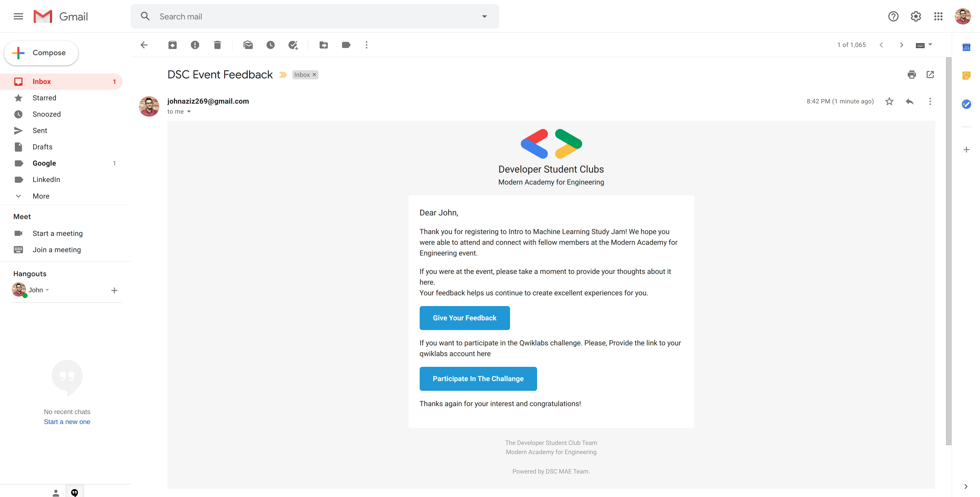This screenshot has height=497, width=980.
Task: Expand recipient details next to 'to me'
Action: [x=189, y=112]
